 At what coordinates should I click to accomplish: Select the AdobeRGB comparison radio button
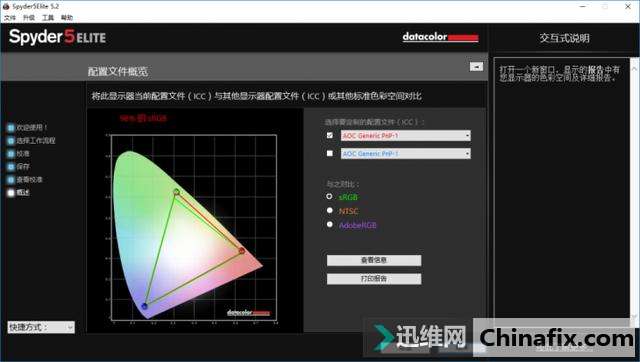tap(330, 224)
